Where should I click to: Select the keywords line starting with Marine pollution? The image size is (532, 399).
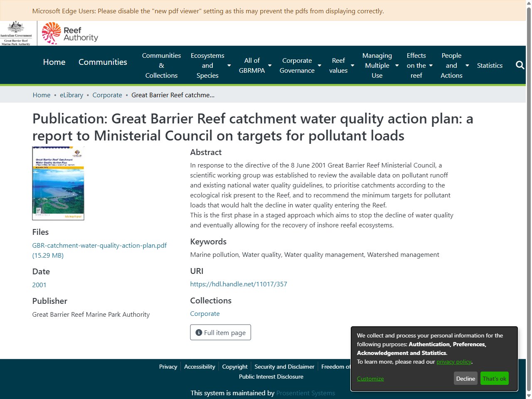point(315,255)
